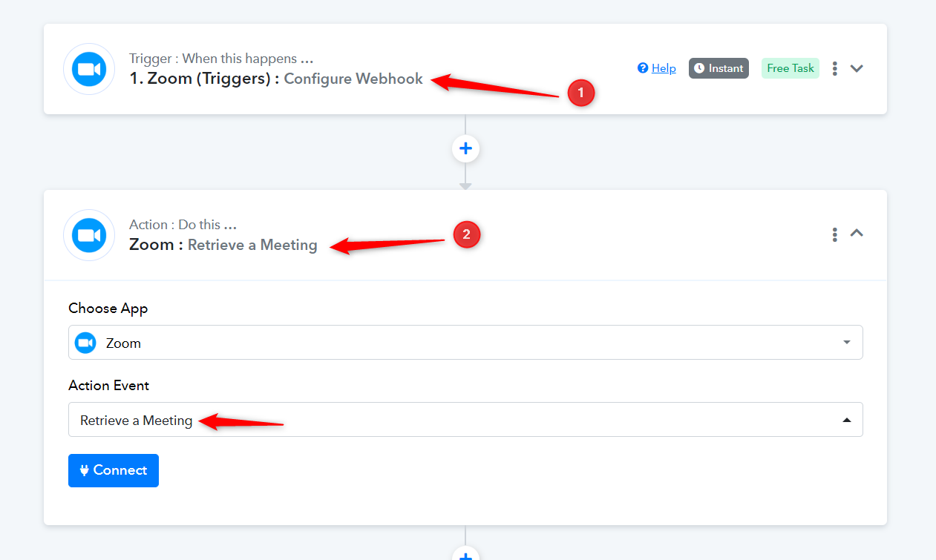
Task: Click the 'Action Event' label
Action: 109,386
